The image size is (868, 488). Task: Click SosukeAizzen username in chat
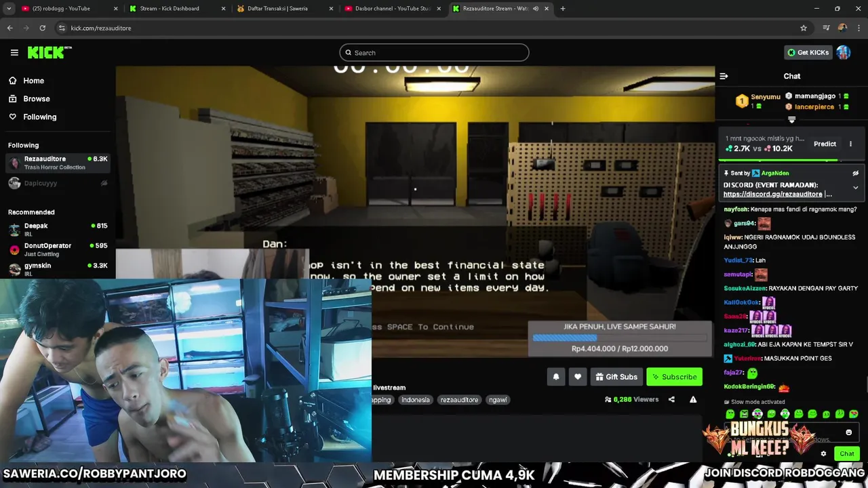point(745,288)
